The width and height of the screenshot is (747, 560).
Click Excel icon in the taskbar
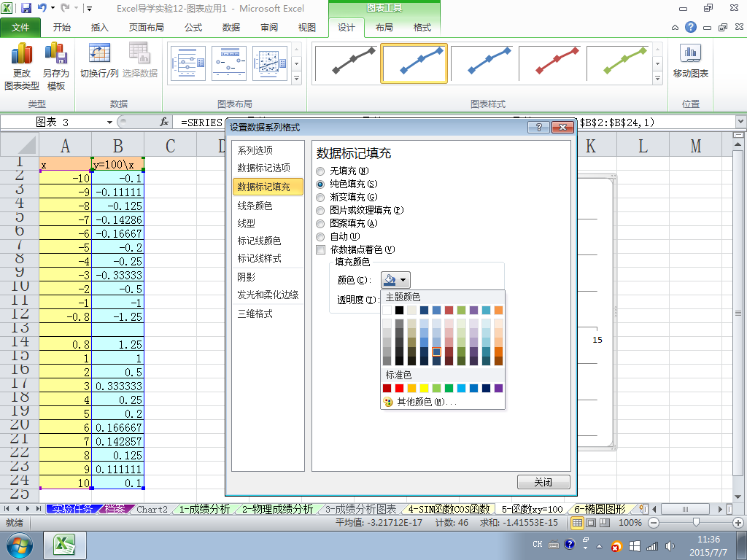pos(65,545)
